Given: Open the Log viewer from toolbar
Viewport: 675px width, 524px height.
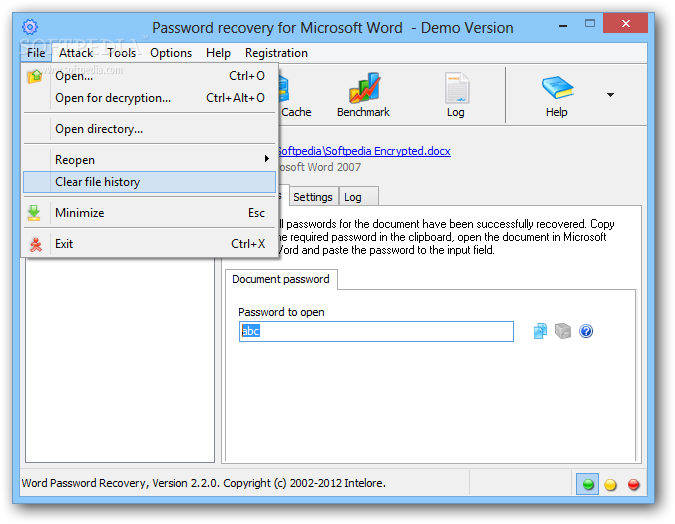Looking at the screenshot, I should point(456,94).
